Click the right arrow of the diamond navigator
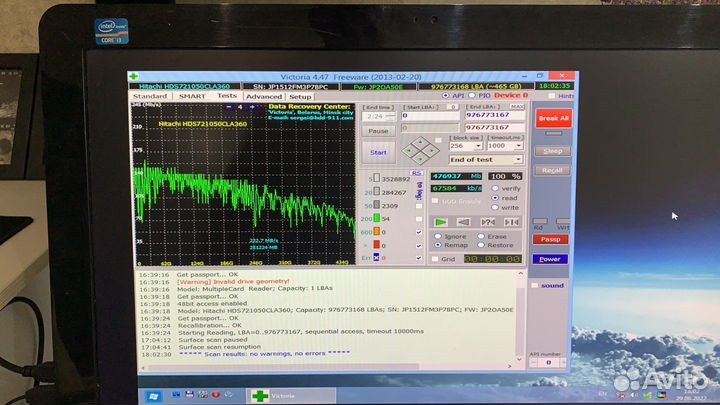The width and height of the screenshot is (720, 405). (432, 150)
